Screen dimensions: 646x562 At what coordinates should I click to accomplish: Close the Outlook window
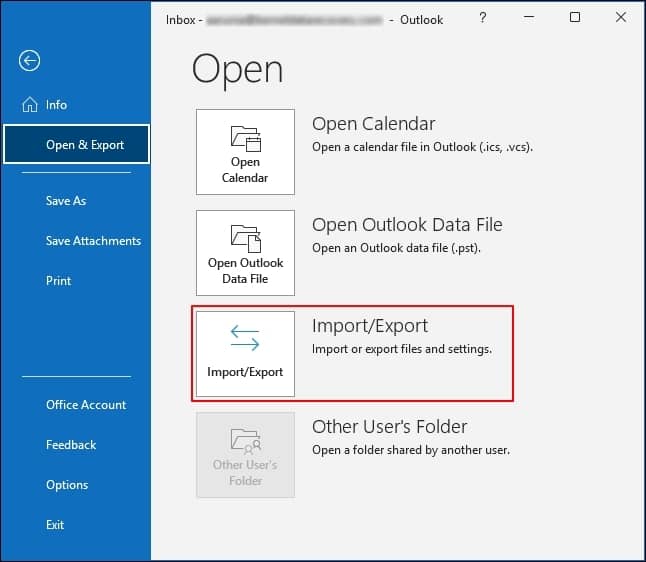[x=621, y=17]
